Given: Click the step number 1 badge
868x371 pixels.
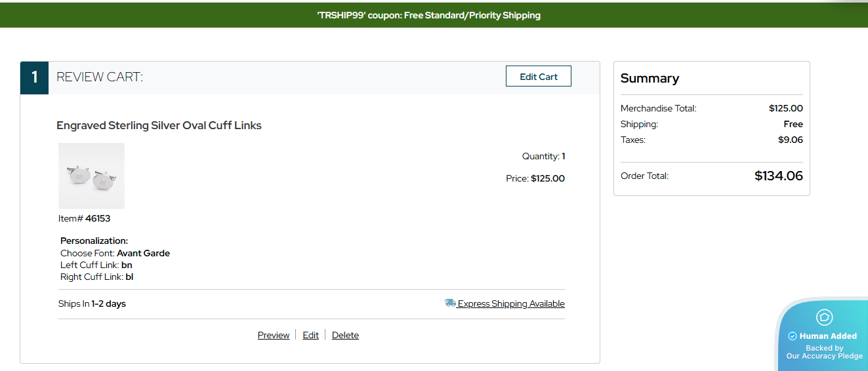Looking at the screenshot, I should pos(34,77).
